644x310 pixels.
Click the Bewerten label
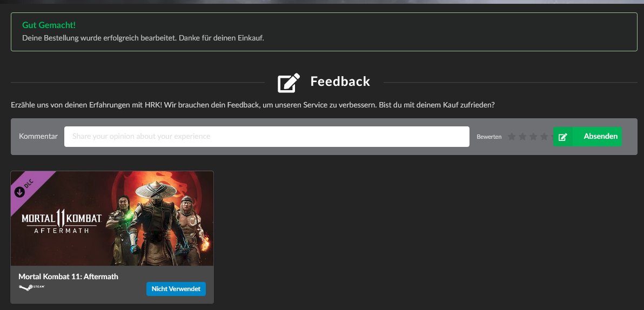489,137
